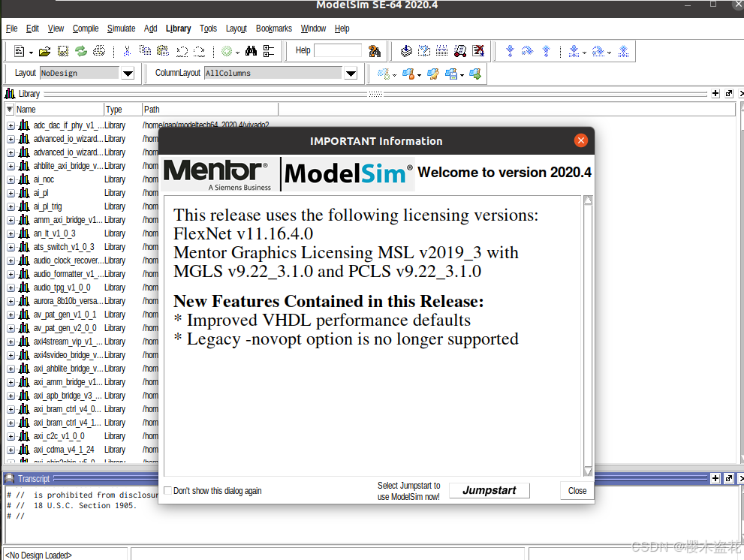
Task: Click the Print toolbar icon
Action: [99, 51]
